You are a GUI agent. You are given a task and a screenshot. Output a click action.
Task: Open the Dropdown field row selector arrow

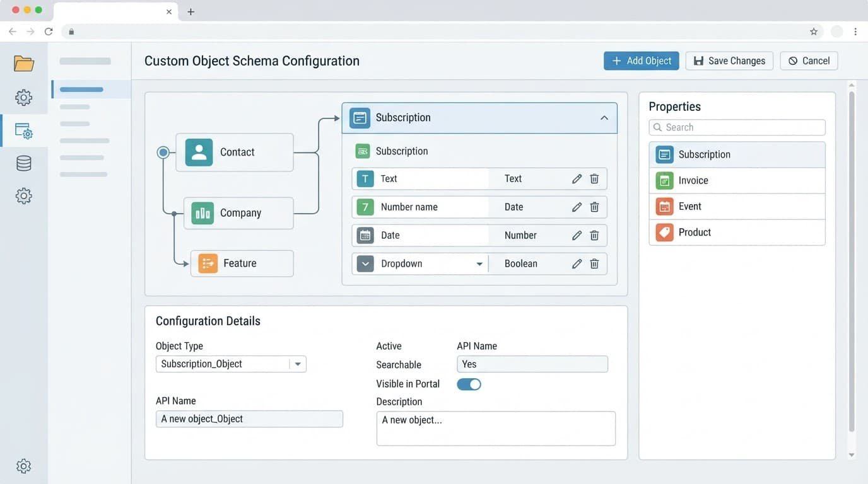pos(479,264)
